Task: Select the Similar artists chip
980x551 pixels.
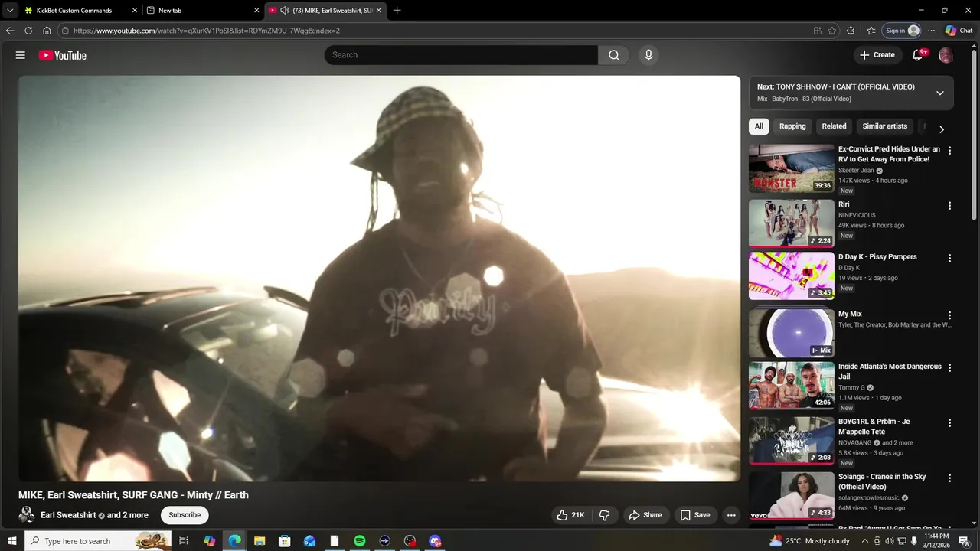Action: [x=885, y=126]
